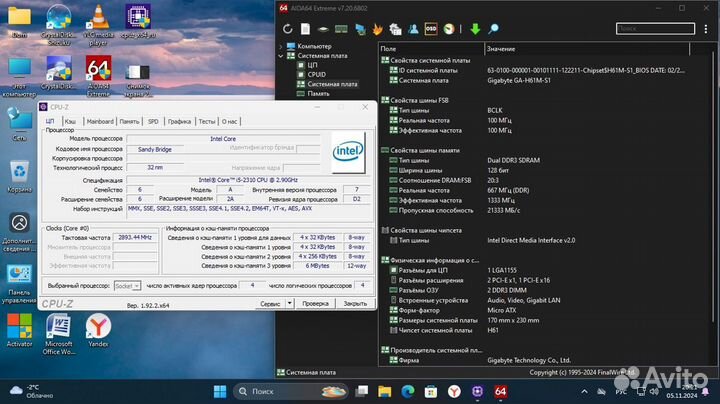Viewport: 720px width, 404px height.
Task: Click the Поле column header in AIDA64
Action: (x=432, y=49)
